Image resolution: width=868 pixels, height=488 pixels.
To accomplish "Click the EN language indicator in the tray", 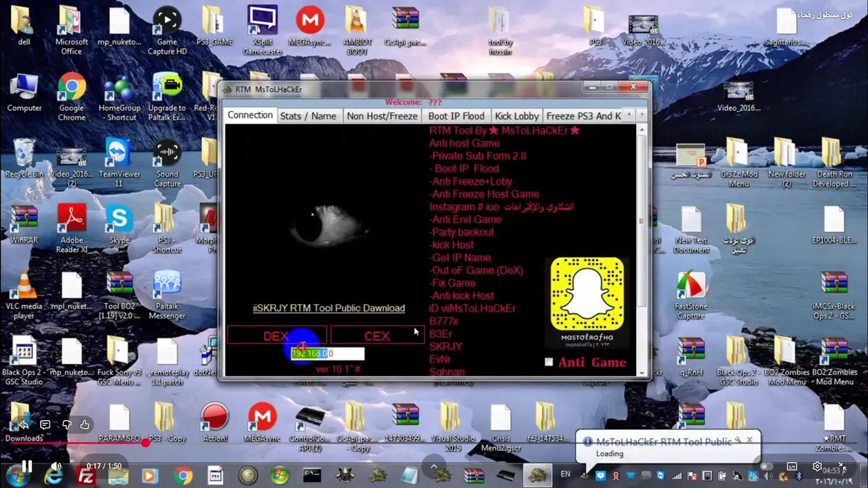I will [565, 474].
